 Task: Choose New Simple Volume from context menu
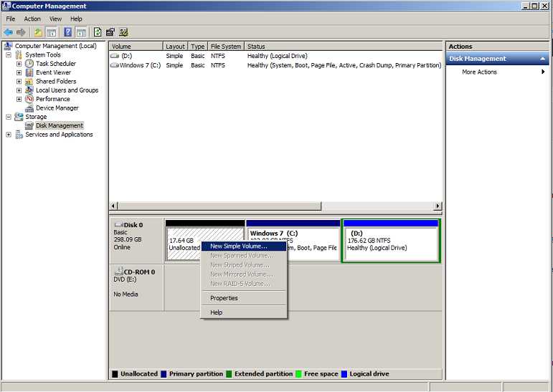point(244,246)
